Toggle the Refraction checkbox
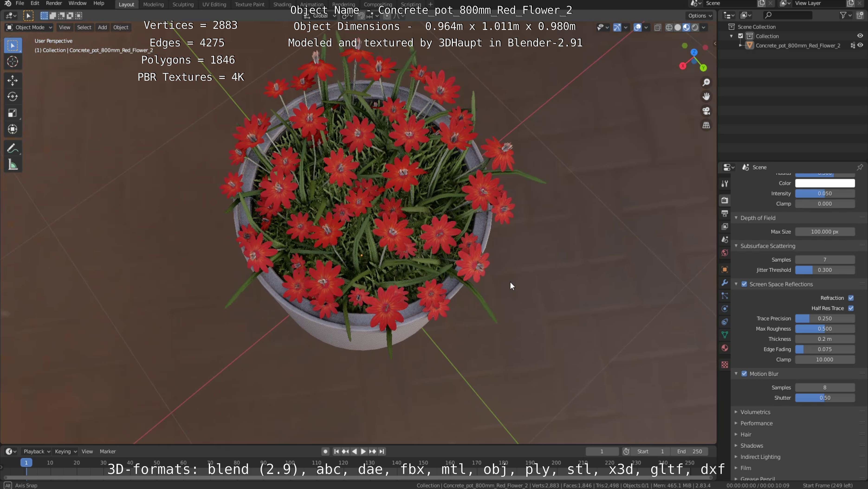 (851, 298)
